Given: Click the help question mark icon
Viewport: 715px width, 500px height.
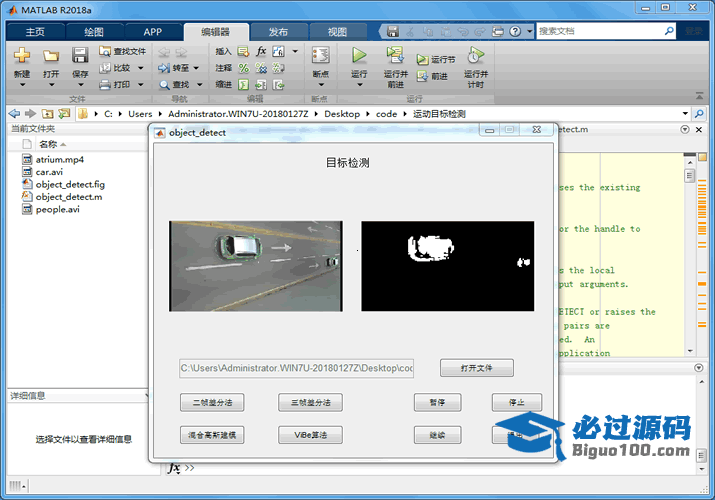Looking at the screenshot, I should click(515, 31).
